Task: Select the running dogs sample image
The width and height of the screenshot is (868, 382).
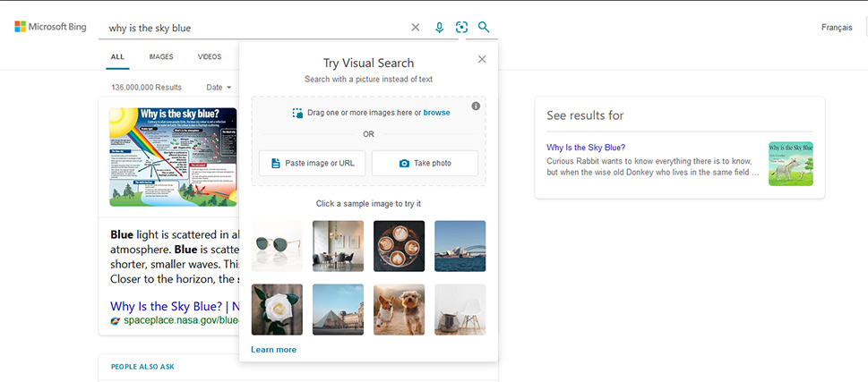Action: (x=400, y=310)
